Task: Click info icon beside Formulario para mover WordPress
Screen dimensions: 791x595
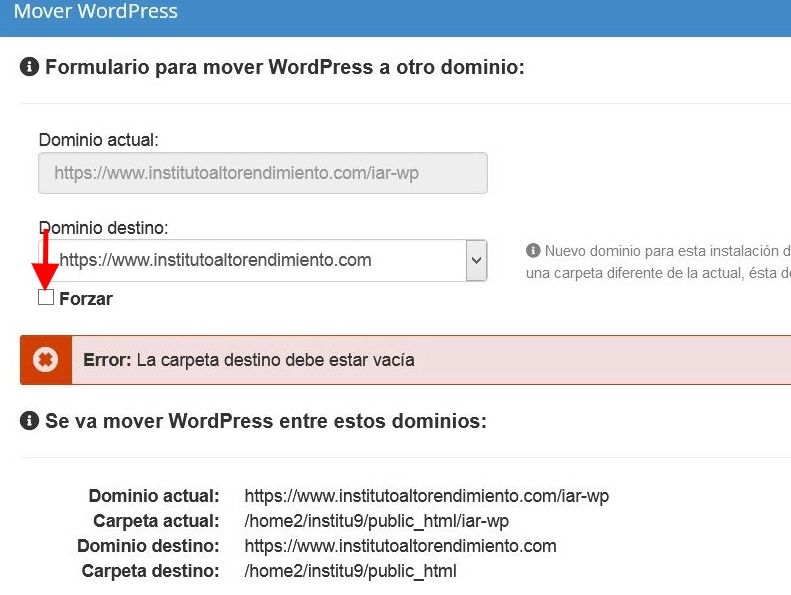Action: [29, 67]
